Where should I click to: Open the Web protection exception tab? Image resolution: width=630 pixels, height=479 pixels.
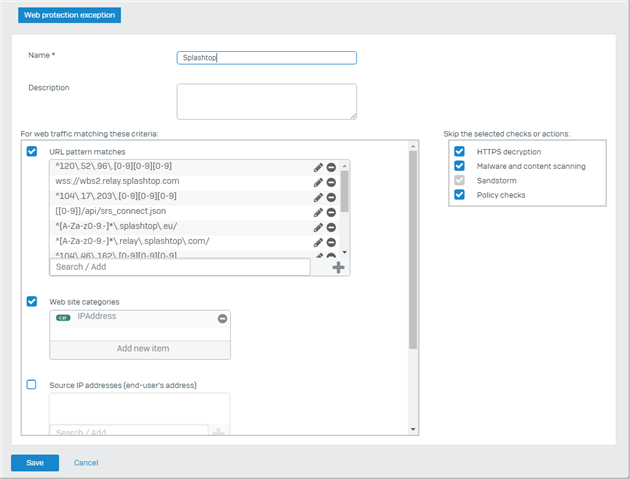click(x=70, y=15)
